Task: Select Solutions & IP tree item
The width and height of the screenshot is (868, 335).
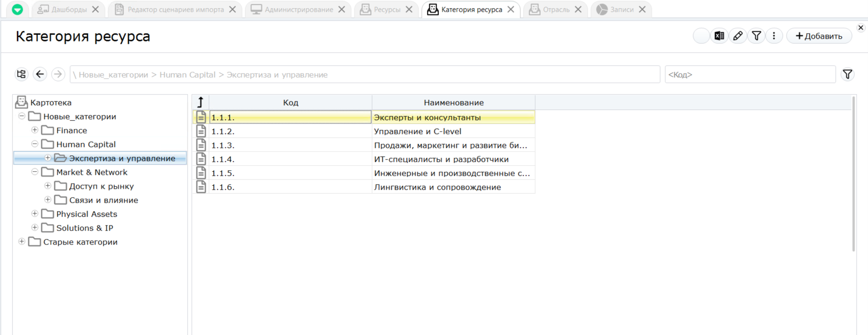Action: [x=84, y=228]
